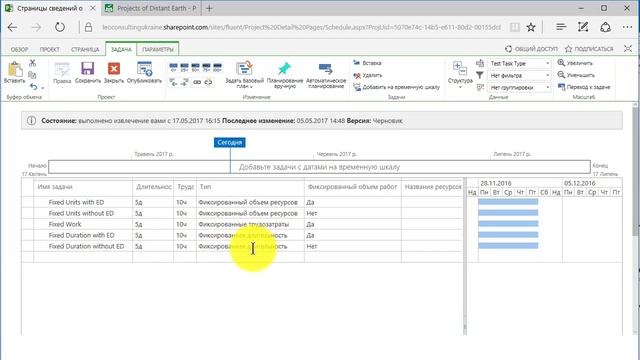The height and width of the screenshot is (360, 640).
Task: Expand the Структура outline dropdown
Action: pyautogui.click(x=460, y=75)
